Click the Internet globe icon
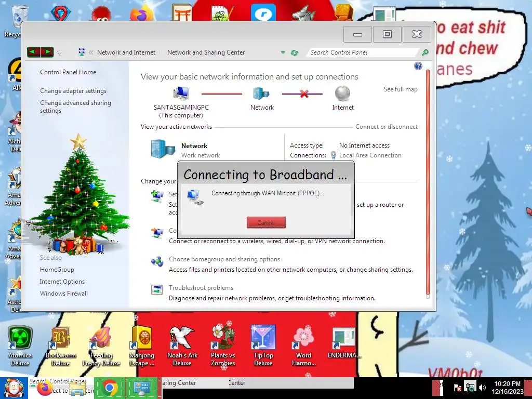 (343, 93)
